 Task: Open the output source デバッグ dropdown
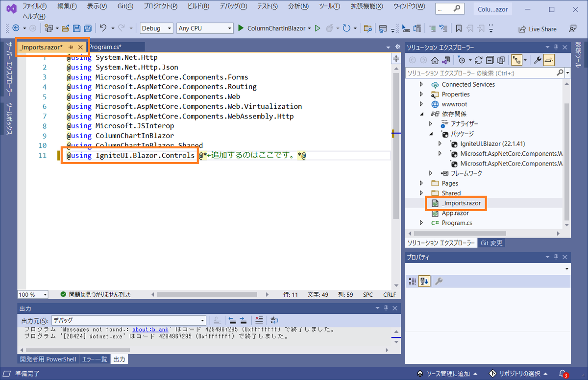(128, 320)
